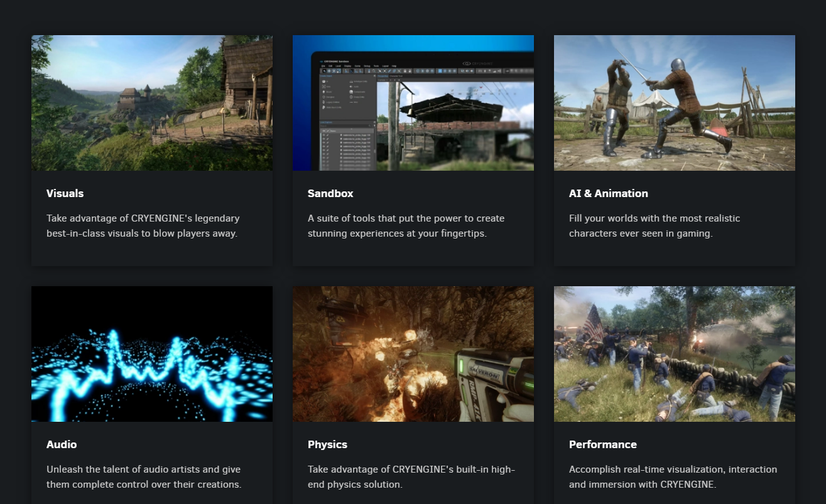
Task: Open the filter dropdown beside the Level Explorer search
Action: [374, 126]
